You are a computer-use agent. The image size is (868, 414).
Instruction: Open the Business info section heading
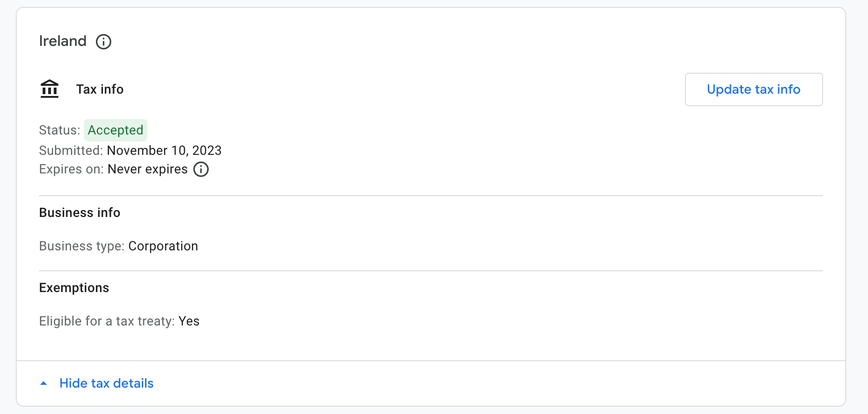[x=79, y=212]
